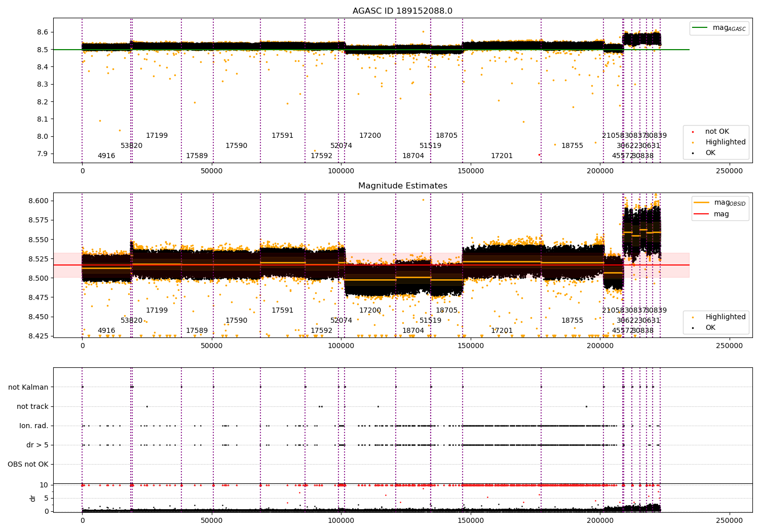Viewport: 760px width, 532px height.
Task: Click obsid label 52074 in the top plot
Action: (341, 146)
